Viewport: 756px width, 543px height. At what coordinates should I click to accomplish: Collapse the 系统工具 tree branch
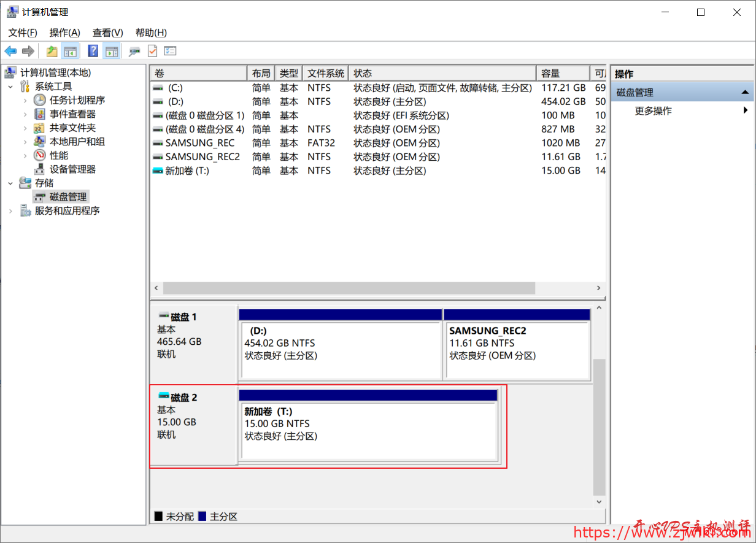point(11,86)
